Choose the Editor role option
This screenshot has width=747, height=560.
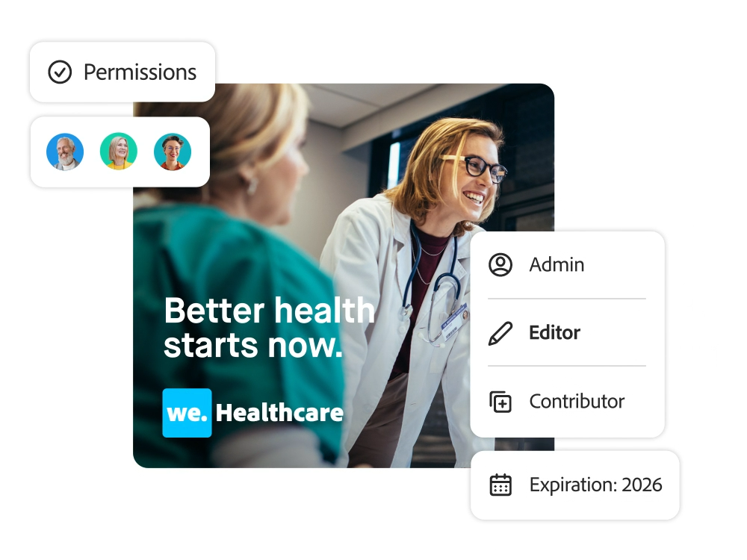click(x=567, y=332)
